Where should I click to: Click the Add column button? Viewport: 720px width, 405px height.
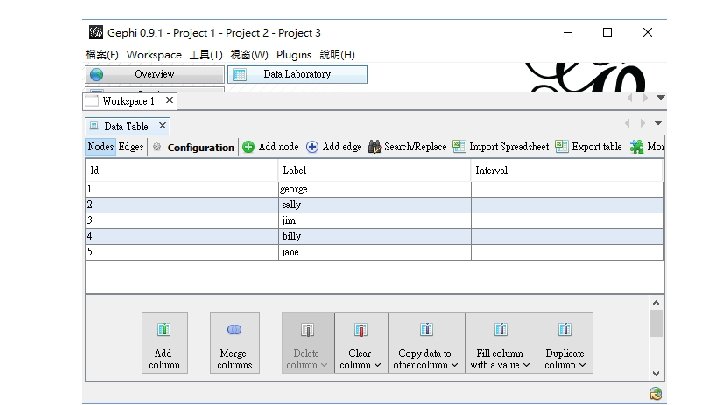pyautogui.click(x=164, y=343)
